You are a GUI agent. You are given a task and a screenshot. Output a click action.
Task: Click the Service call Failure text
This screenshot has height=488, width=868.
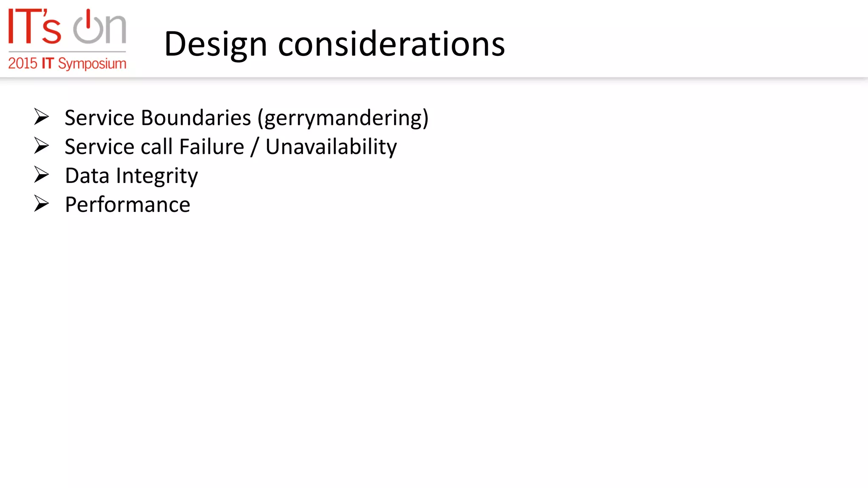pyautogui.click(x=154, y=147)
